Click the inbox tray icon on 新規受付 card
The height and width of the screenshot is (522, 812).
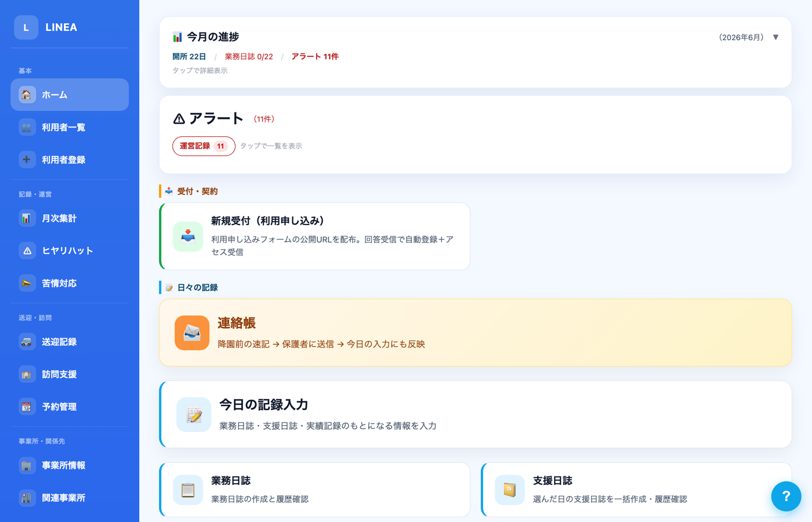[188, 236]
